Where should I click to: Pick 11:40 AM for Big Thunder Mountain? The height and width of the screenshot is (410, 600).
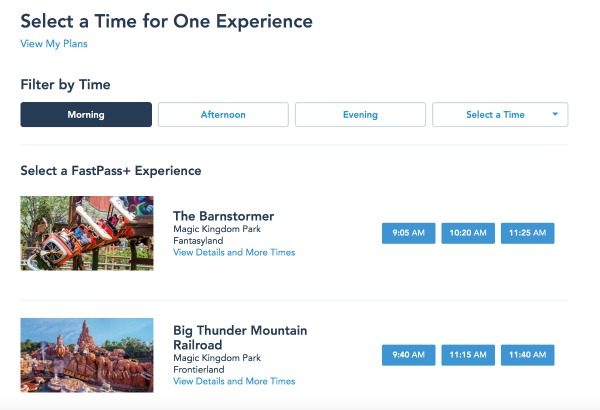click(527, 355)
